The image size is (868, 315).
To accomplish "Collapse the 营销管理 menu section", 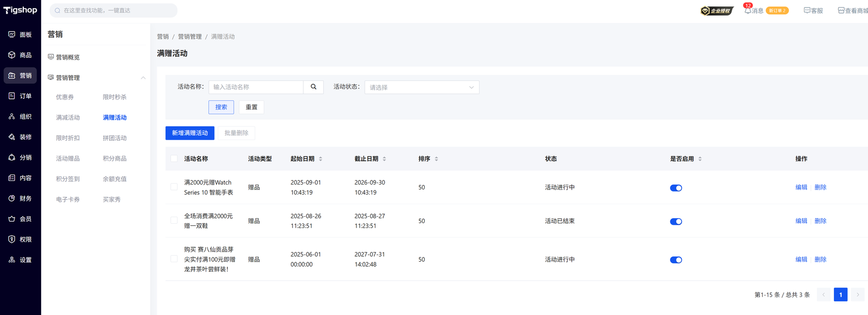I will click(x=143, y=78).
